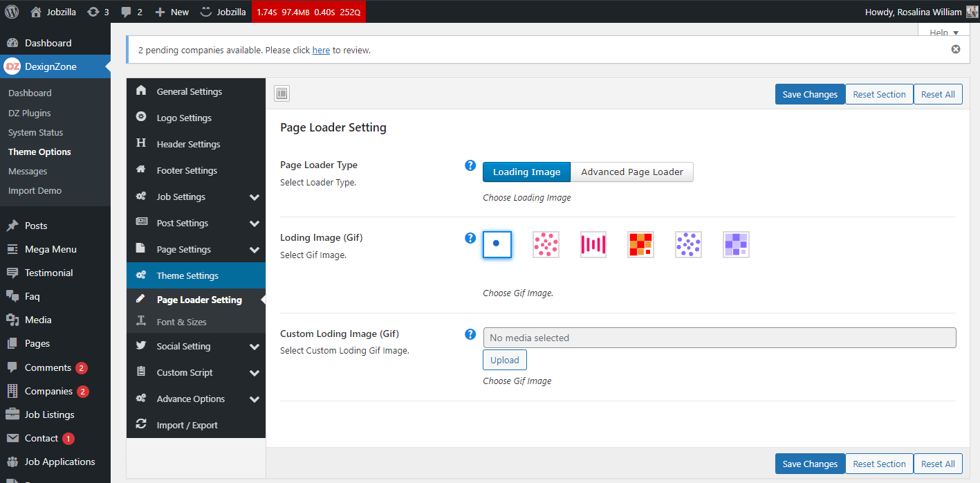Select the pink dots loading gif
This screenshot has height=483, width=980.
point(546,244)
